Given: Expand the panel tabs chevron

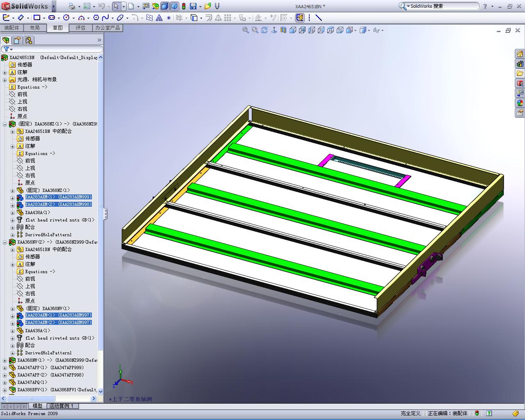Looking at the screenshot, I should click(x=99, y=40).
